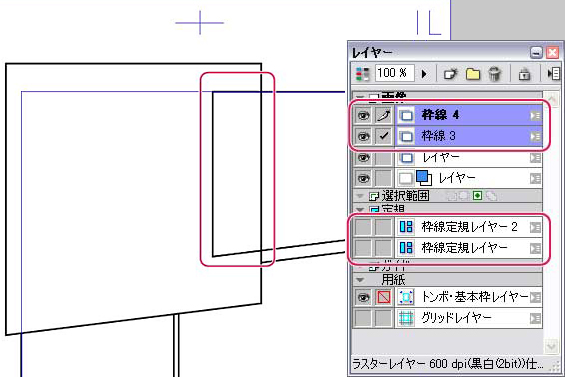Open the properties icon of グリッドレイヤー

point(535,318)
